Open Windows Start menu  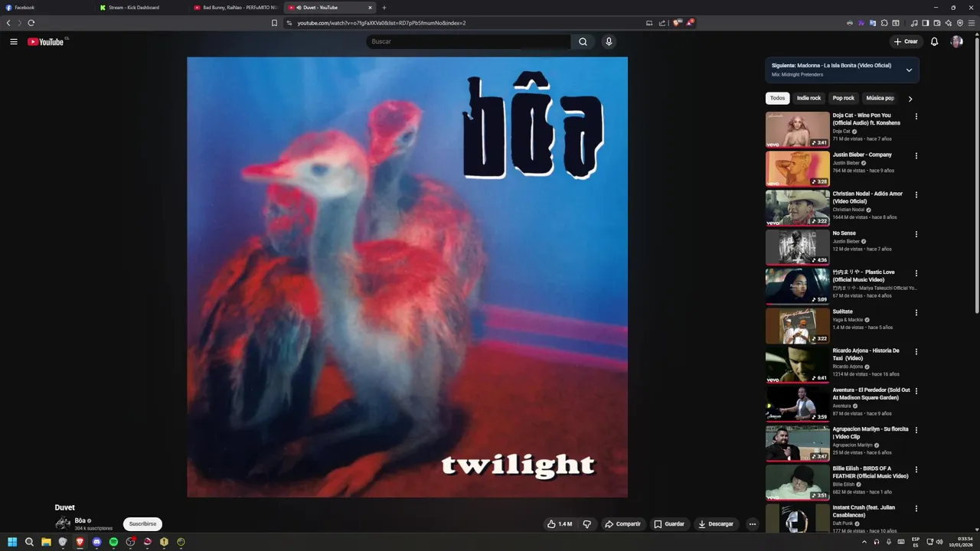pos(12,542)
